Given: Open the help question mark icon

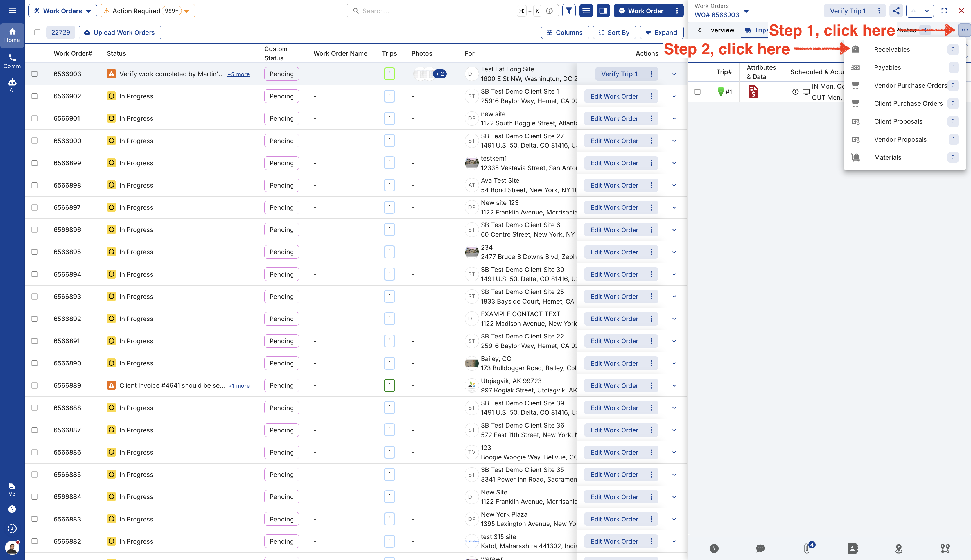Looking at the screenshot, I should 12,509.
